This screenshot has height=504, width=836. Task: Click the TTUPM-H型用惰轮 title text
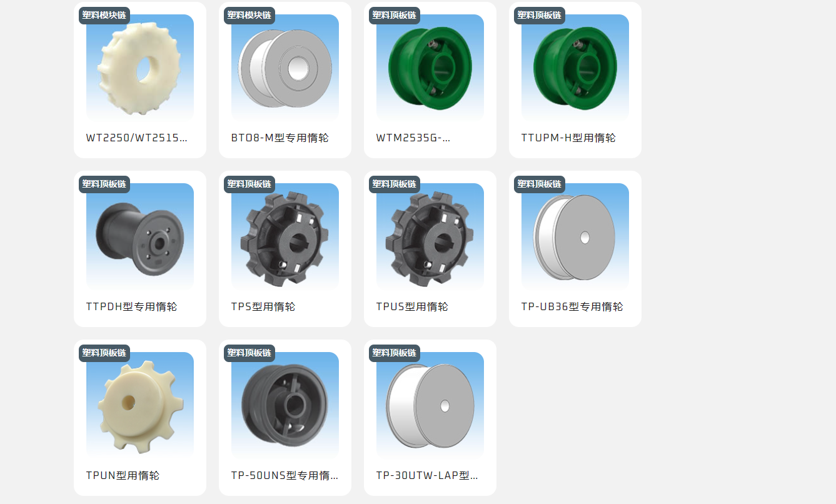click(x=568, y=138)
